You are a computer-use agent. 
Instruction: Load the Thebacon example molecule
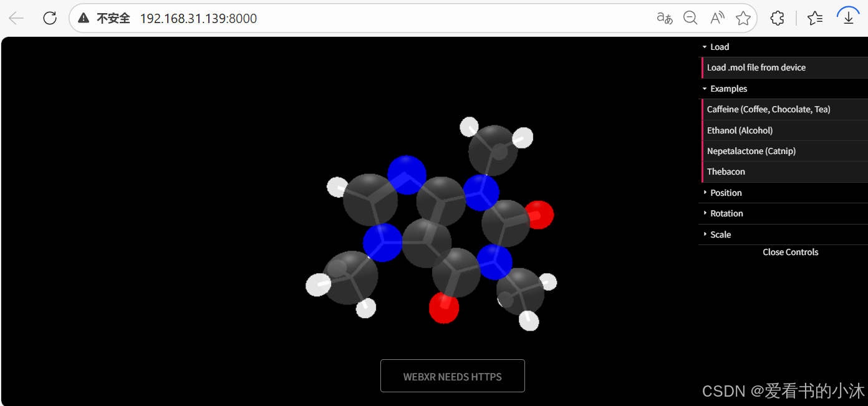tap(784, 172)
